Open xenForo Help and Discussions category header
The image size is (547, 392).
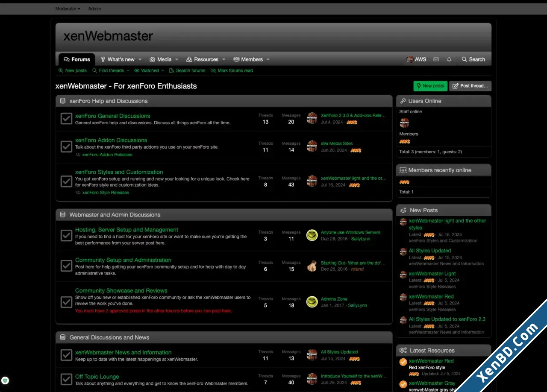[109, 101]
